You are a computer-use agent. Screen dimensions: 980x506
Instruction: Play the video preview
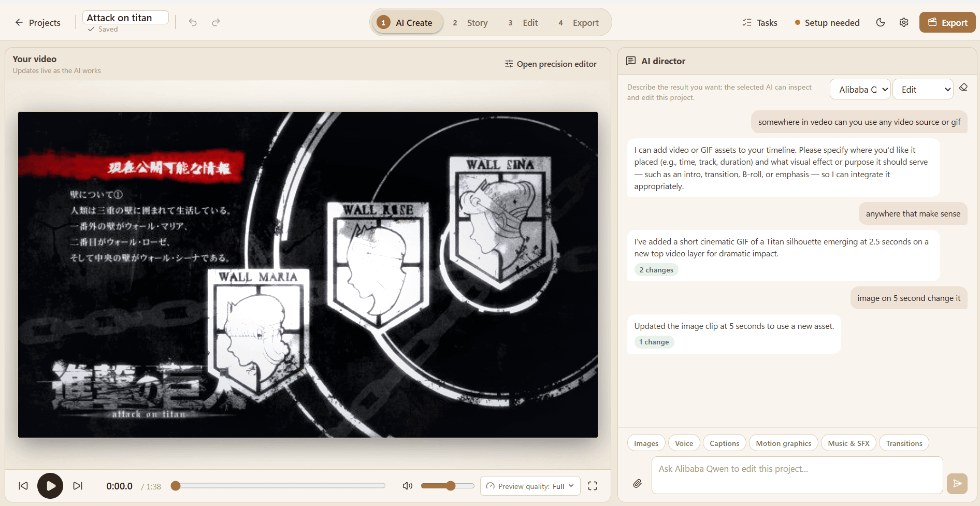[50, 486]
